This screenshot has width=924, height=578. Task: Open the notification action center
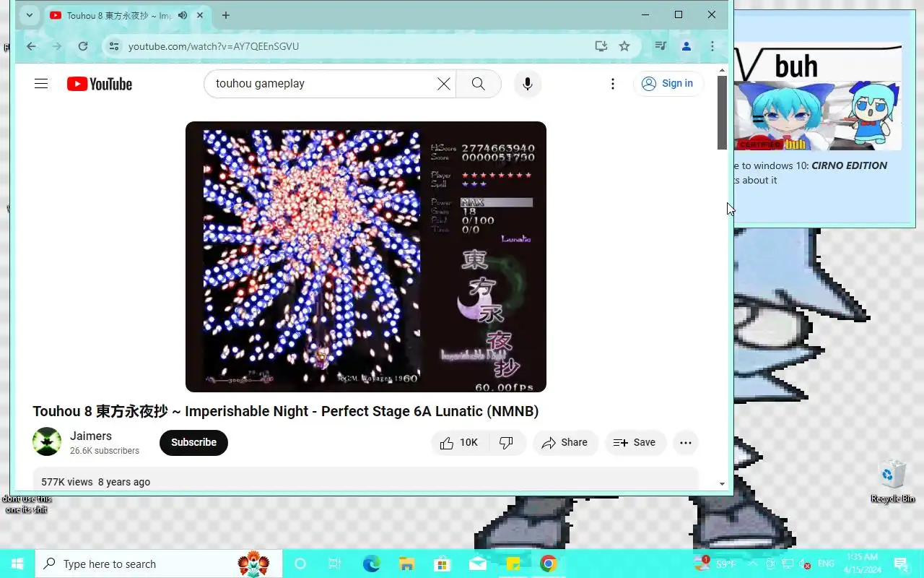[901, 564]
